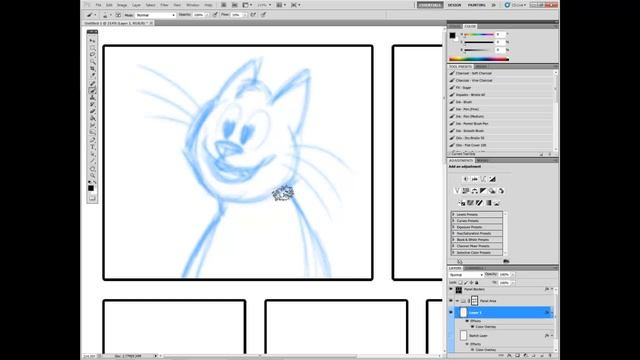Switch to the Painting workspace
640x360 pixels.
(x=476, y=5)
